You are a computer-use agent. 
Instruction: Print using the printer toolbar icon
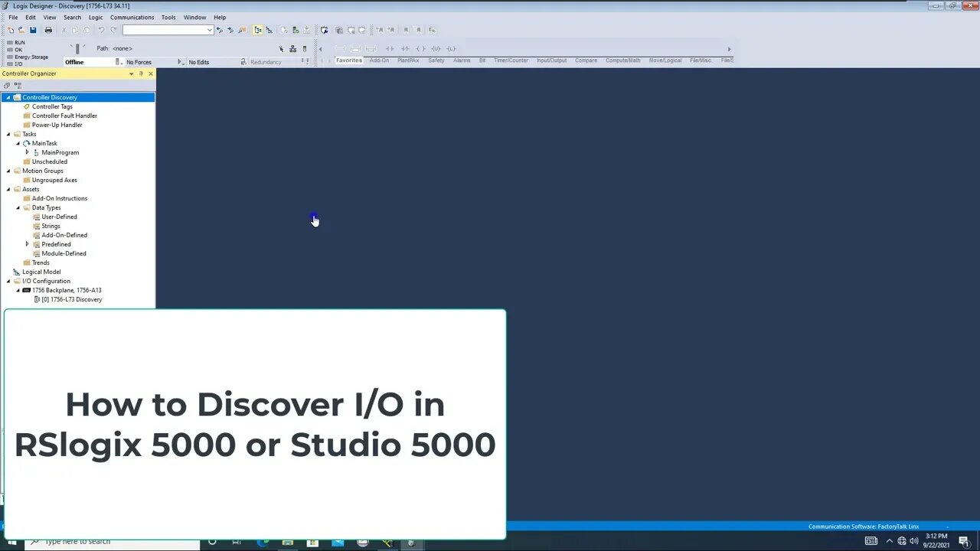point(48,30)
